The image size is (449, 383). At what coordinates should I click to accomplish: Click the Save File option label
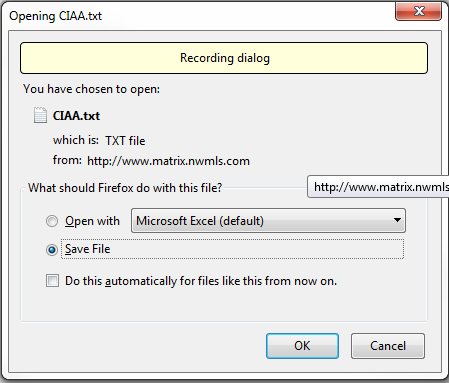tap(88, 249)
